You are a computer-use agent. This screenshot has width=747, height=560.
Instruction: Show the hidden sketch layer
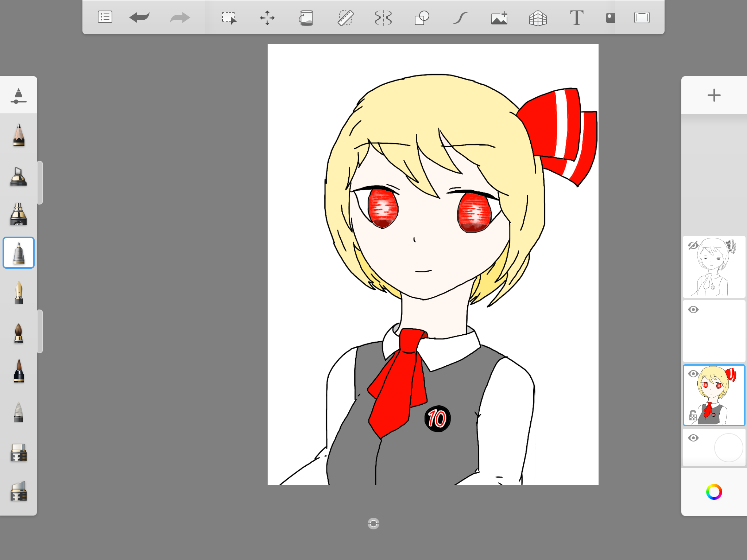[693, 245]
